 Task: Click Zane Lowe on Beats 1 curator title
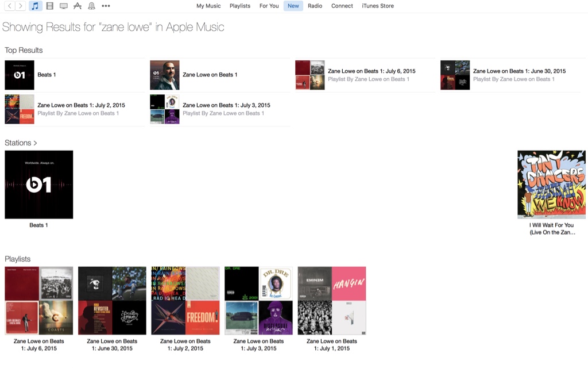[210, 75]
